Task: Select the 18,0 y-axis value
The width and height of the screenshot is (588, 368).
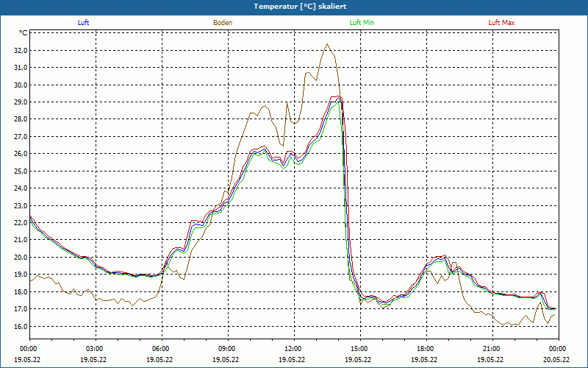Action: [x=21, y=291]
